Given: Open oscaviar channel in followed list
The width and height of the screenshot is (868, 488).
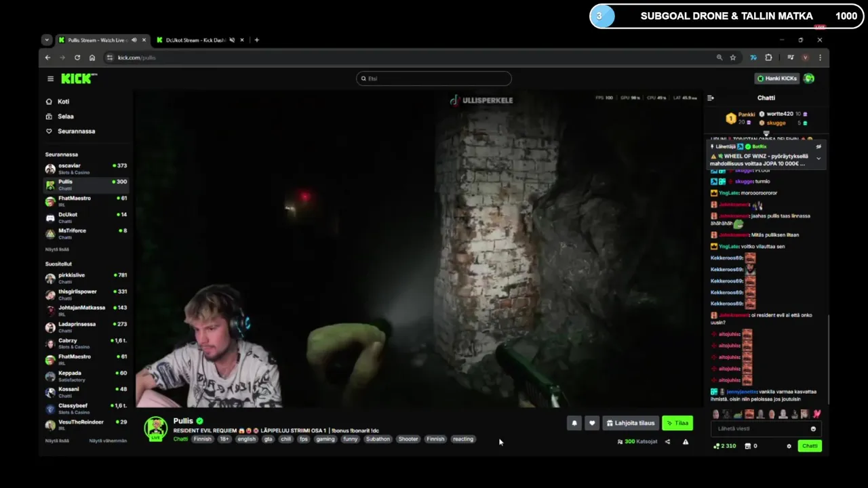Looking at the screenshot, I should 86,168.
